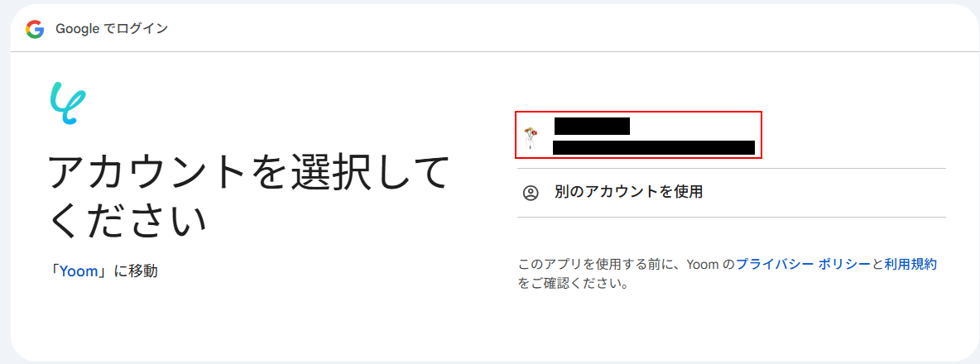980x364 pixels.
Task: Open the プライバシー ポリシー link
Action: (x=803, y=264)
